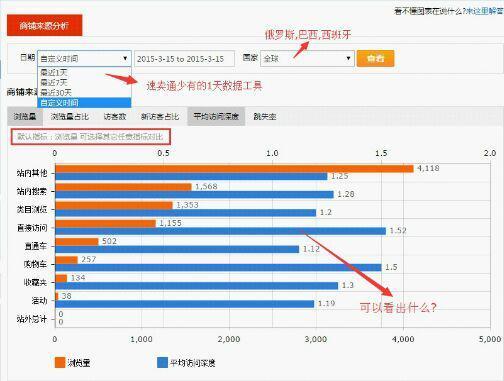The image size is (504, 381).
Task: Switch to the 访客数 tab
Action: [x=115, y=116]
